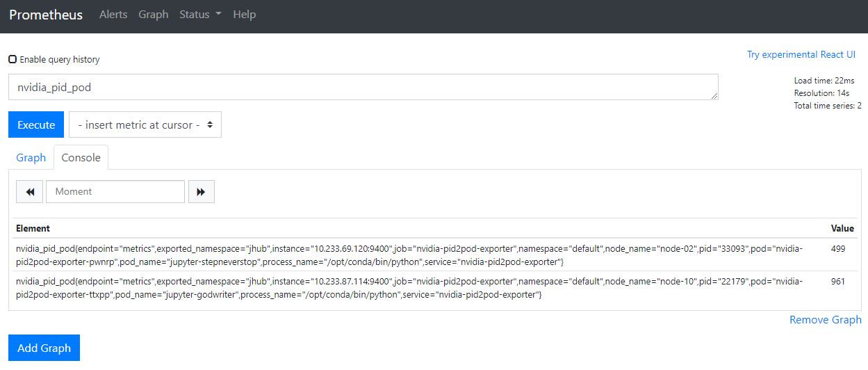
Task: Click the expression box resize handle
Action: (714, 96)
